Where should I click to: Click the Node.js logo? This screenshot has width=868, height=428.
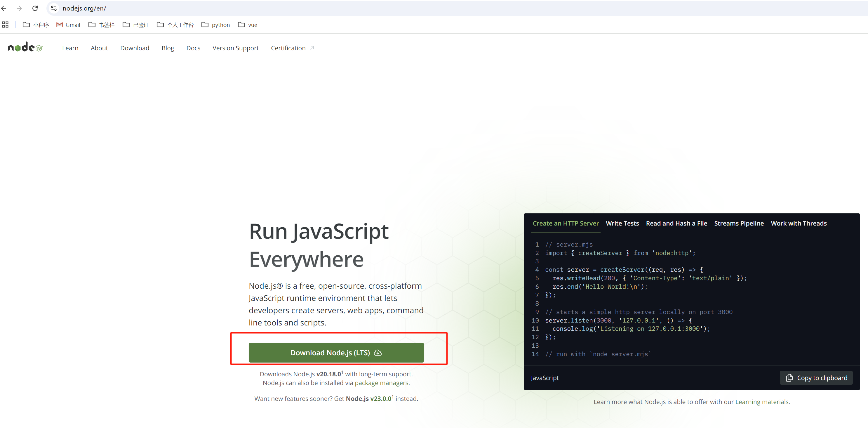(25, 48)
